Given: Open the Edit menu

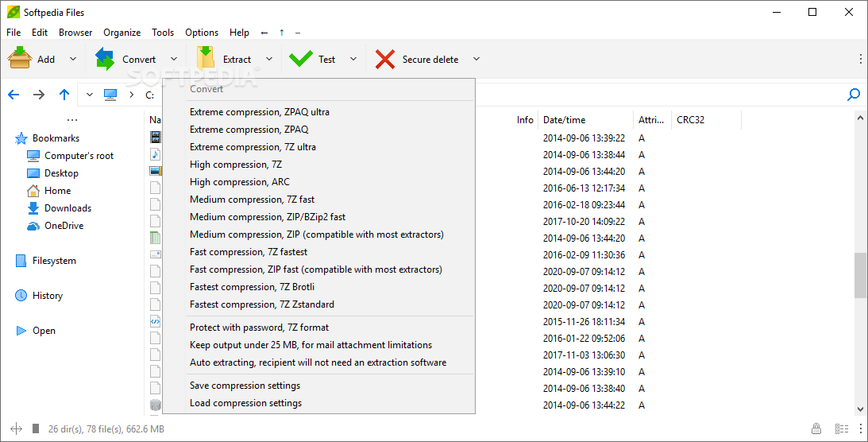Looking at the screenshot, I should click(x=39, y=32).
